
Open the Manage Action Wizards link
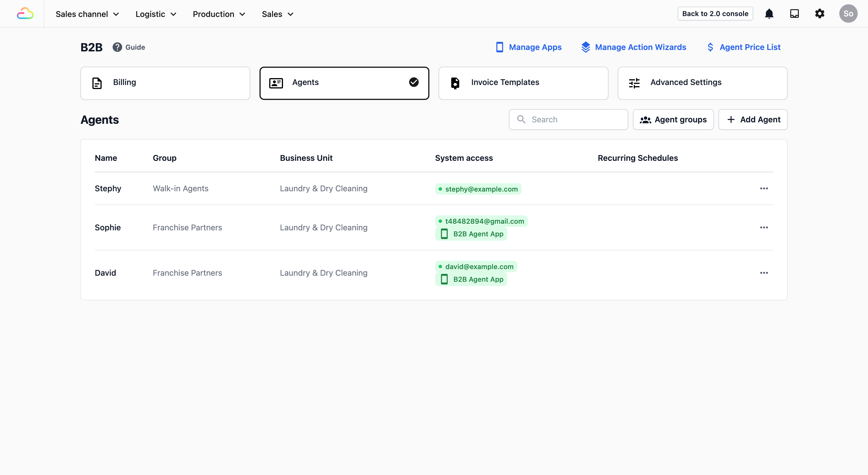[633, 47]
